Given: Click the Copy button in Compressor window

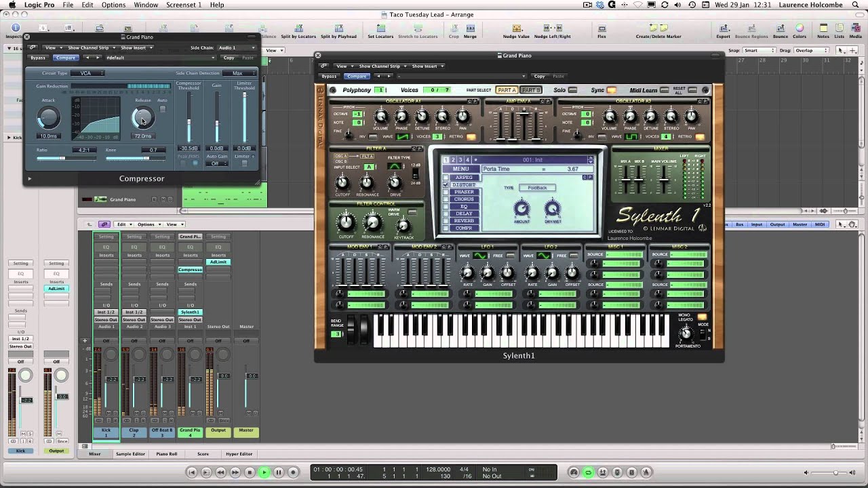Looking at the screenshot, I should click(229, 58).
